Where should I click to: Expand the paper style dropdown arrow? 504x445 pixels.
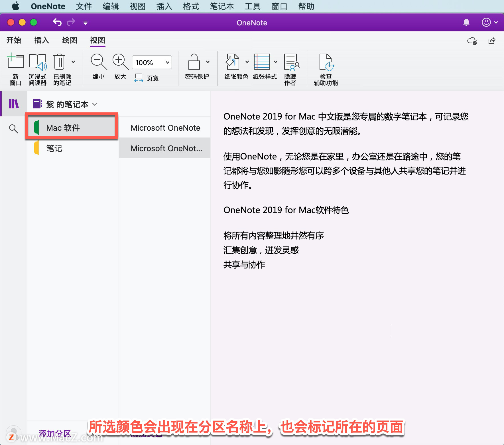pos(275,62)
